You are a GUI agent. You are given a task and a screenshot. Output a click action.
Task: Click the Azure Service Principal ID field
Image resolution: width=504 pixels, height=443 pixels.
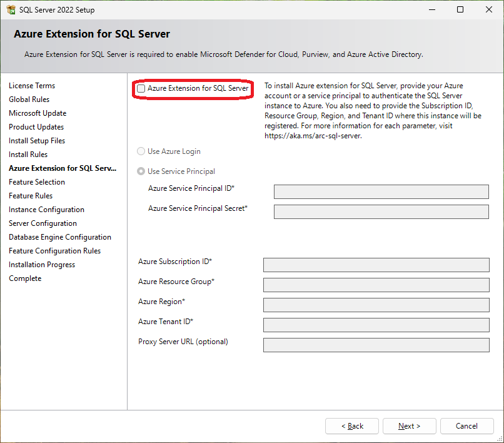381,191
